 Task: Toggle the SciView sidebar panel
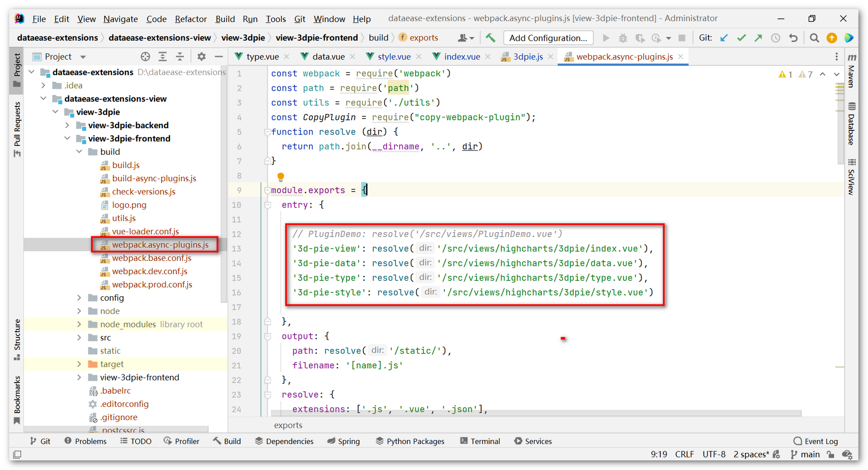click(x=851, y=177)
